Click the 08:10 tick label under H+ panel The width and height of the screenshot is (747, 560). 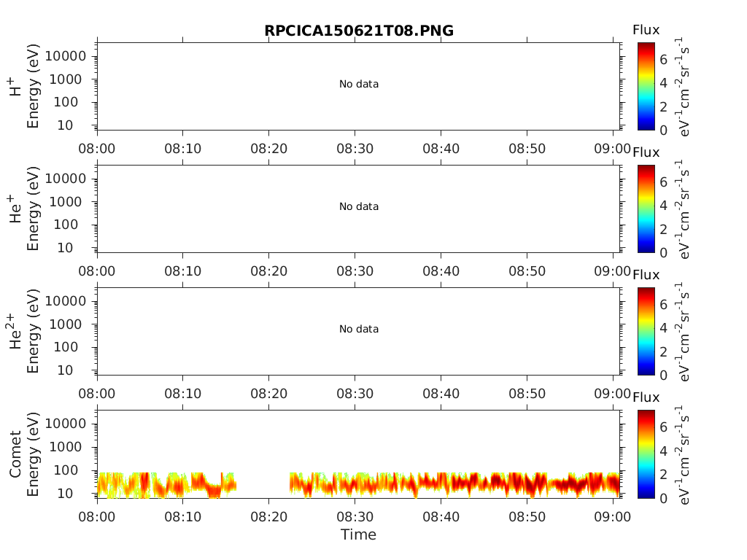coord(183,149)
